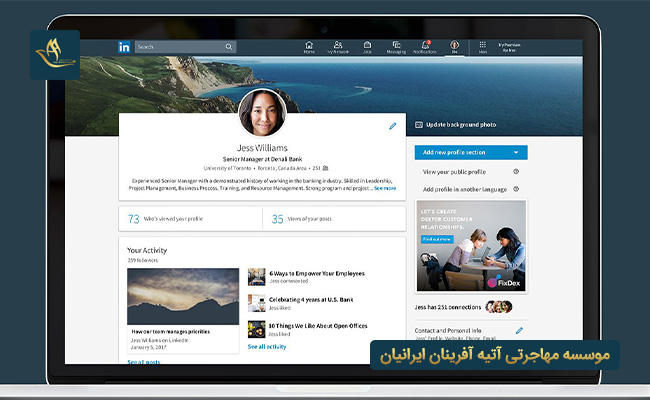Open the Me profile menu
The height and width of the screenshot is (400, 650).
click(454, 47)
